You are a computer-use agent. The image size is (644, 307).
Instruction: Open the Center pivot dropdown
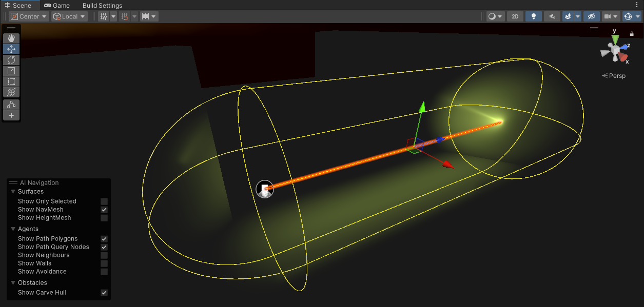[x=28, y=16]
